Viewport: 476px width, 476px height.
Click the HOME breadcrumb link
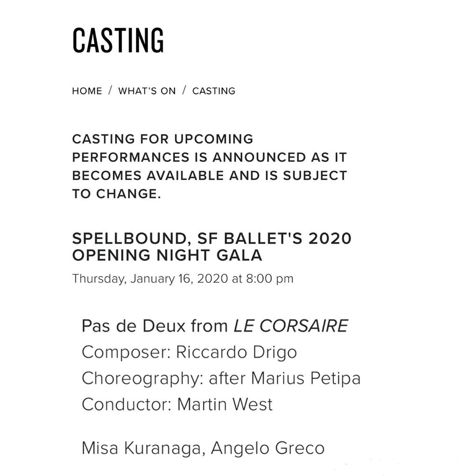[87, 91]
